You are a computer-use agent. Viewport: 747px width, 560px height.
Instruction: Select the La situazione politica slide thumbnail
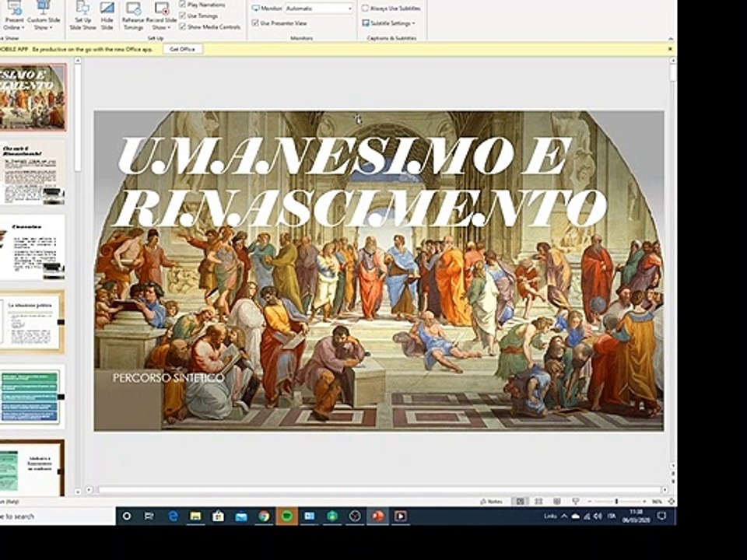click(33, 322)
